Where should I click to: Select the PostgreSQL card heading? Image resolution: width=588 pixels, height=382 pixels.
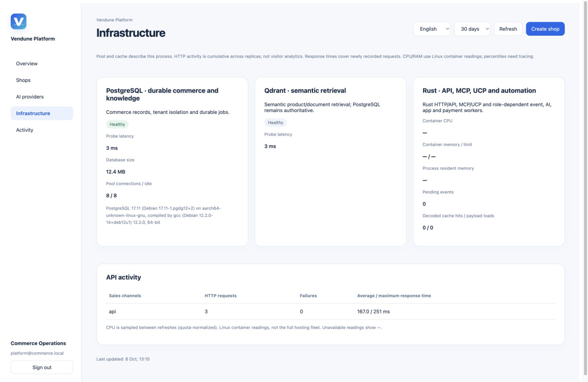coord(162,94)
